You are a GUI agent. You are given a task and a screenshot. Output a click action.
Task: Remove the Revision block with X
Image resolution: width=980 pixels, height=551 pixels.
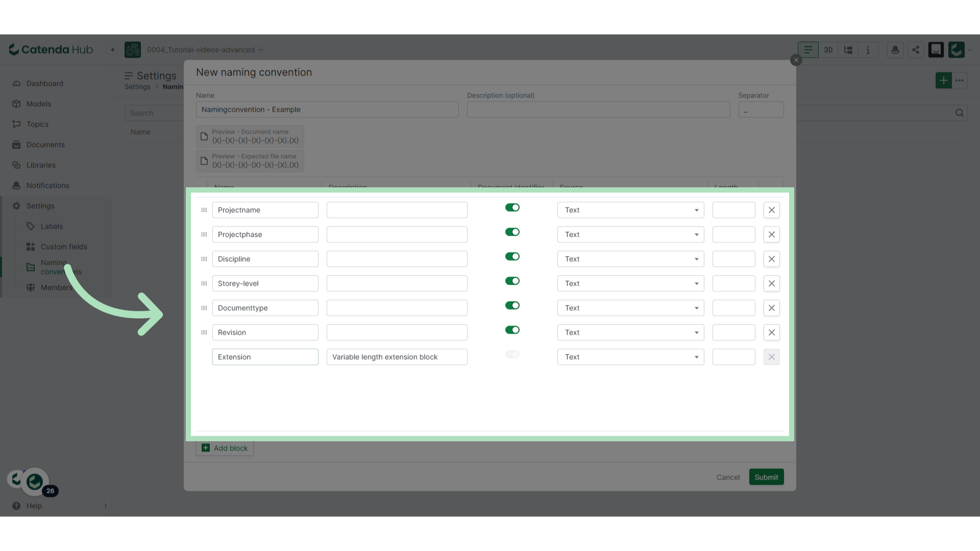[771, 332]
